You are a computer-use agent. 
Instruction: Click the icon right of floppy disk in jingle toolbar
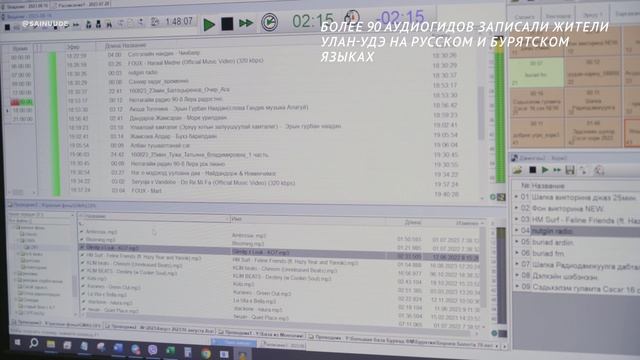[x=583, y=170]
